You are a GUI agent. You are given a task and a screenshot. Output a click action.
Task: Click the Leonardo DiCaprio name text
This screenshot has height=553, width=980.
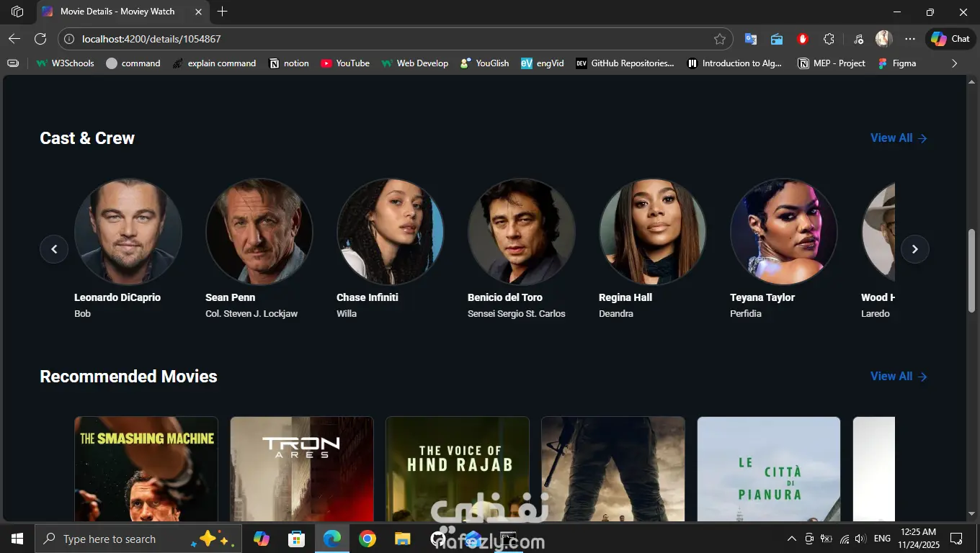117,297
